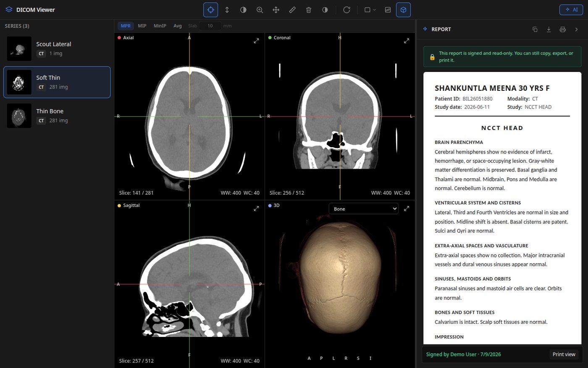Toggle the hatched image overlay icon in toolbar
Image resolution: width=588 pixels, height=368 pixels.
(388, 10)
